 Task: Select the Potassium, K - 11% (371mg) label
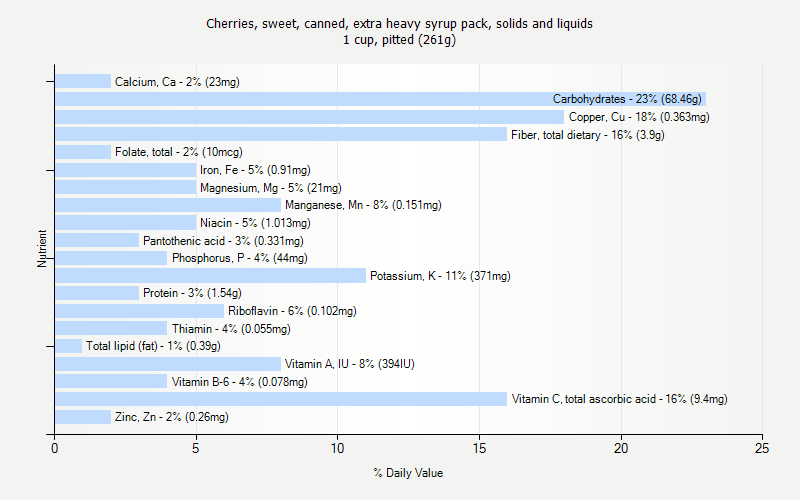[440, 276]
